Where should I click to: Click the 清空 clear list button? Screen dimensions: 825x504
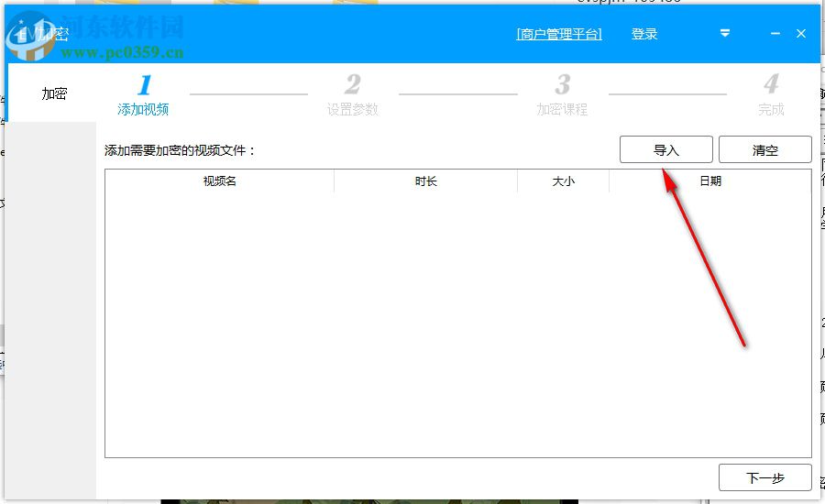click(765, 150)
